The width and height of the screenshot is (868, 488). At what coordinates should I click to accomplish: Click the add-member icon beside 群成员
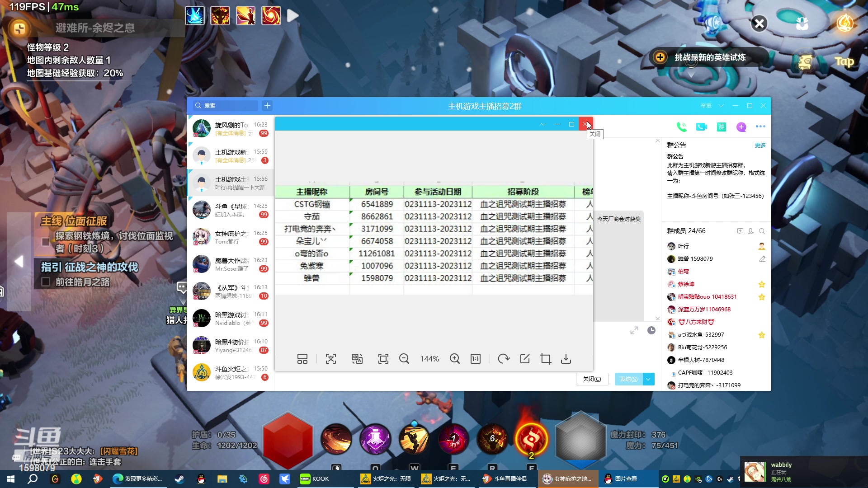coord(751,231)
